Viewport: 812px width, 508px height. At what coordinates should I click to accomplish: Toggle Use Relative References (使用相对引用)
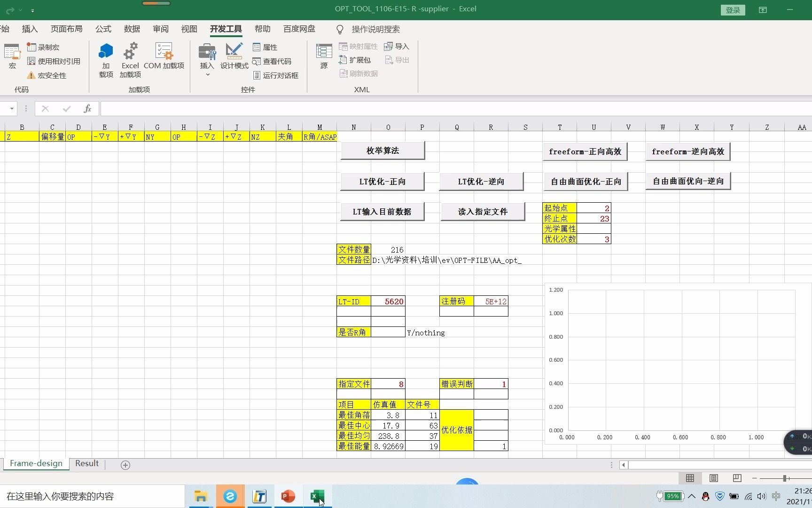(x=54, y=62)
